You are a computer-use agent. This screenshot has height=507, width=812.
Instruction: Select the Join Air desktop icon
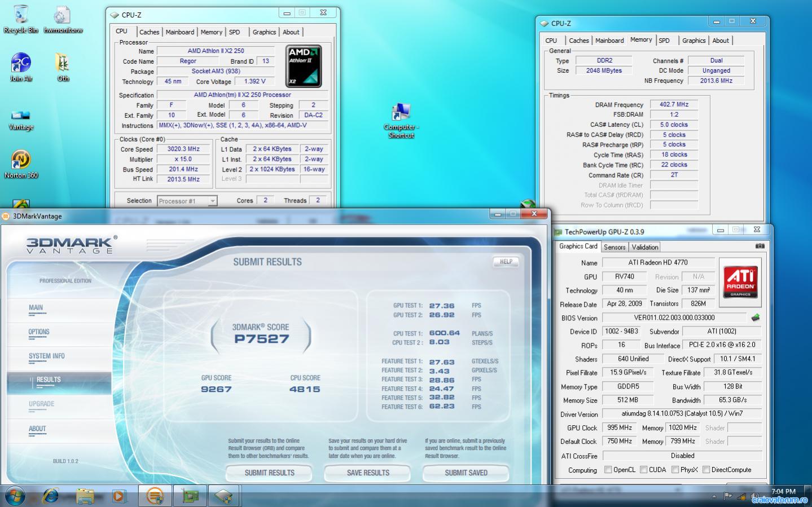coord(21,68)
